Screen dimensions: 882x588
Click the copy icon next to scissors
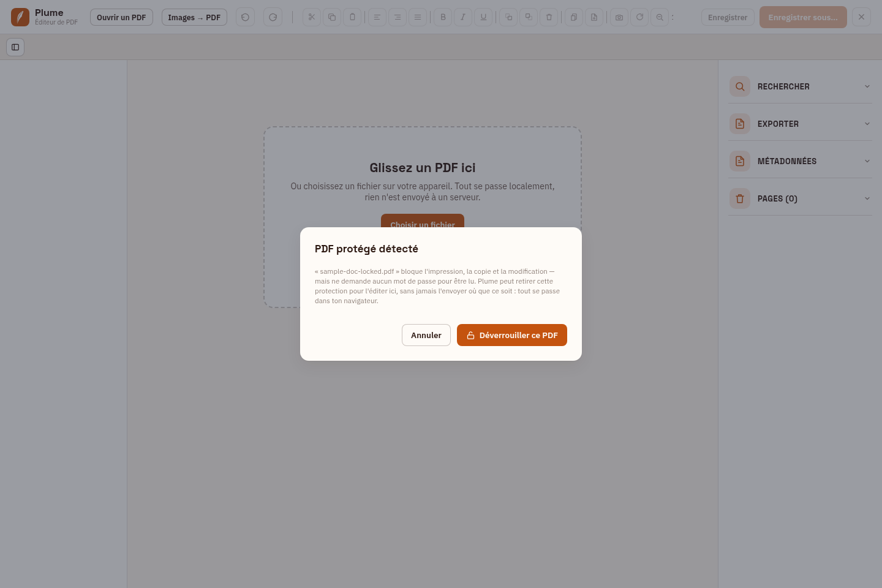[332, 17]
